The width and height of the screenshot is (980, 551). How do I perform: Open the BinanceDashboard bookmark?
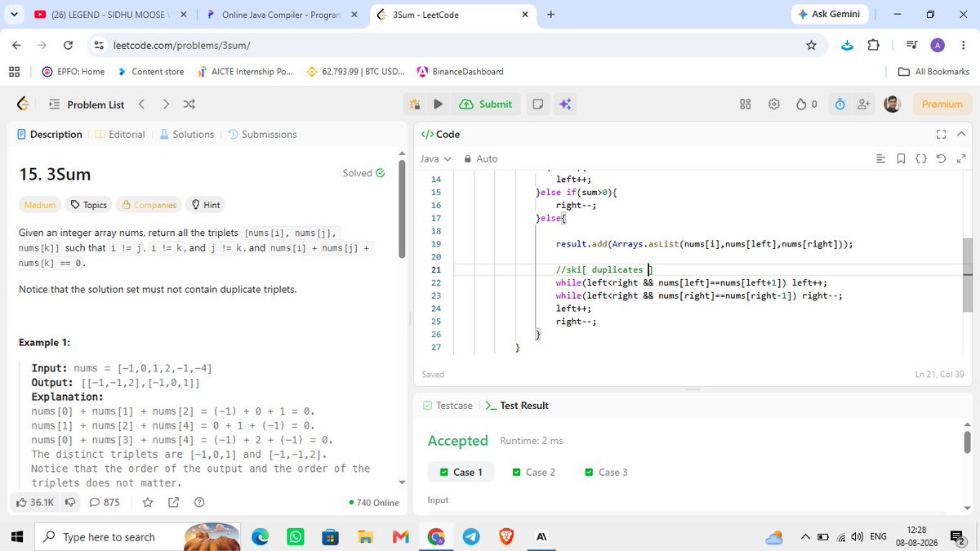tap(461, 72)
